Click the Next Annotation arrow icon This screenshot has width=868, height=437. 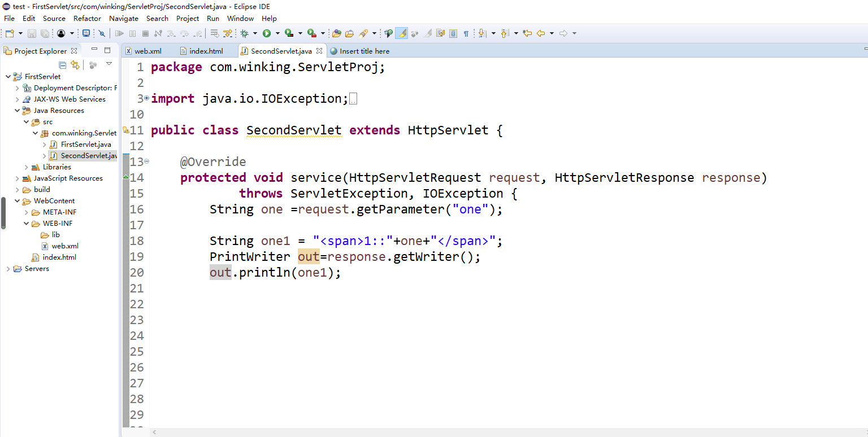(482, 33)
